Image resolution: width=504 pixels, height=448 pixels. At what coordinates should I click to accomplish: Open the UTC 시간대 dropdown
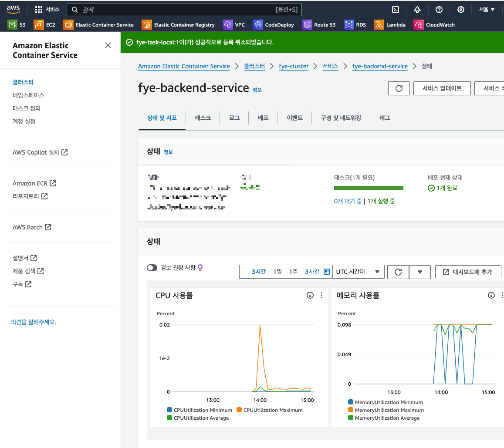[x=359, y=272]
